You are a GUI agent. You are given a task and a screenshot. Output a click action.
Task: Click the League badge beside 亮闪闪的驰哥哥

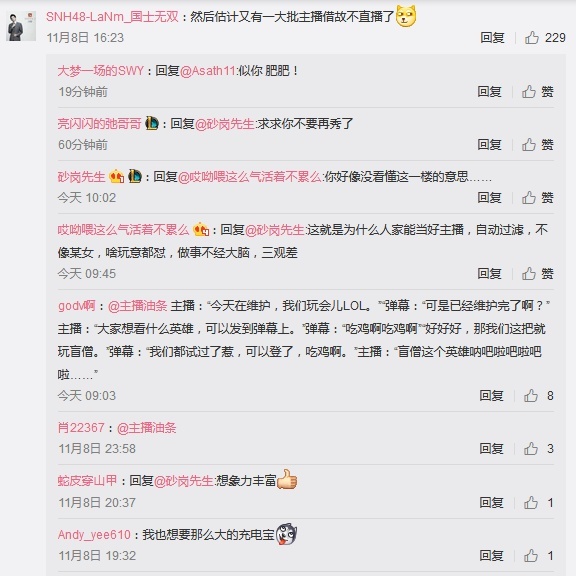[x=152, y=123]
